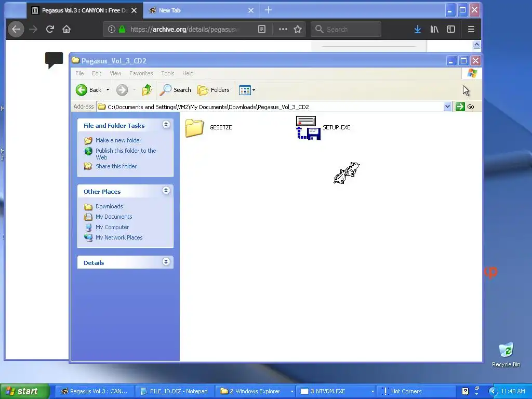
Task: Open the Explorer Tools menu
Action: [168, 73]
